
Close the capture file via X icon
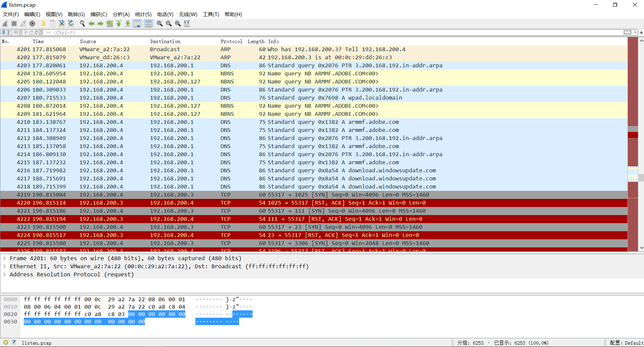(62, 24)
